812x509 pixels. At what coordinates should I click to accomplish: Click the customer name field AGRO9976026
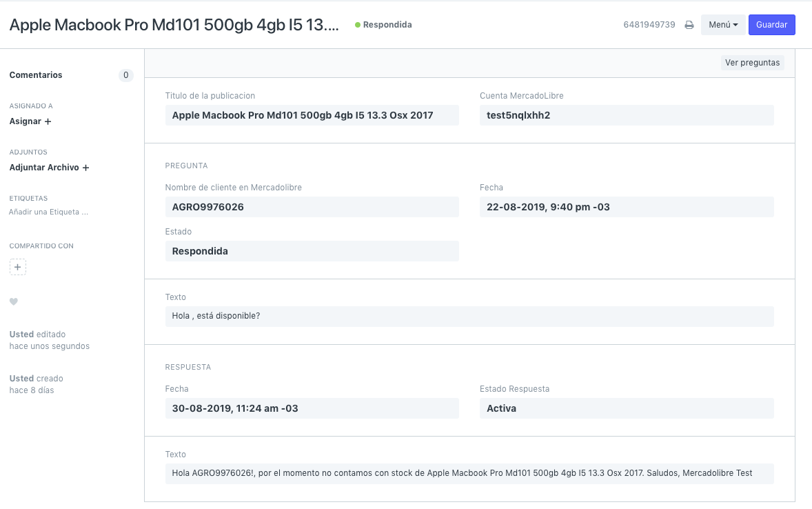[x=312, y=207]
